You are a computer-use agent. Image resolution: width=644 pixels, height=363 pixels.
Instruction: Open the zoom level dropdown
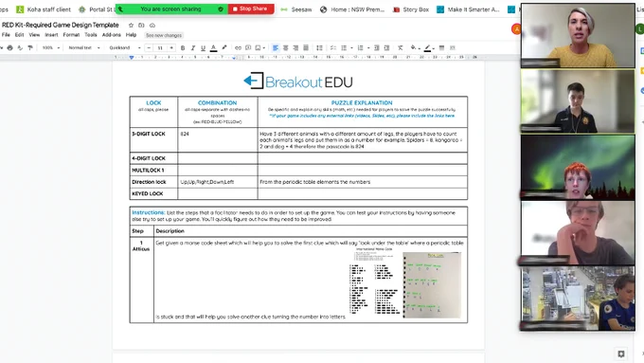tap(51, 48)
